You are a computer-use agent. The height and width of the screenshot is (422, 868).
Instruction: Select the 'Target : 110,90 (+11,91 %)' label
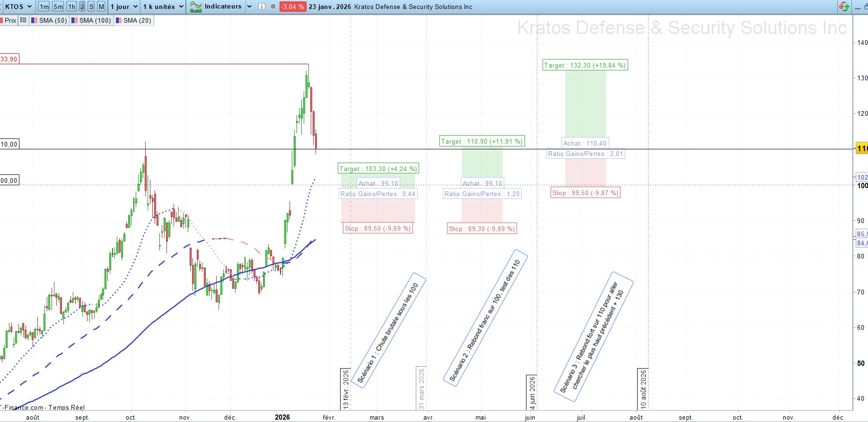482,141
